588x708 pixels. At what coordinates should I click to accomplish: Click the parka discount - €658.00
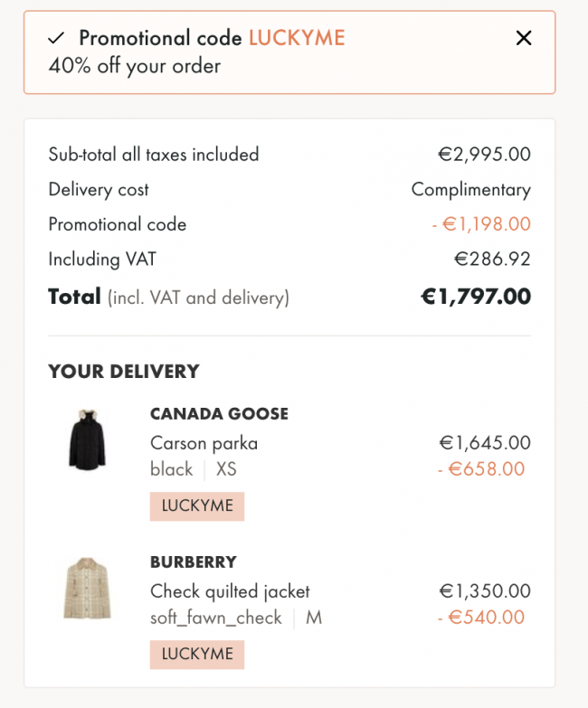(481, 469)
